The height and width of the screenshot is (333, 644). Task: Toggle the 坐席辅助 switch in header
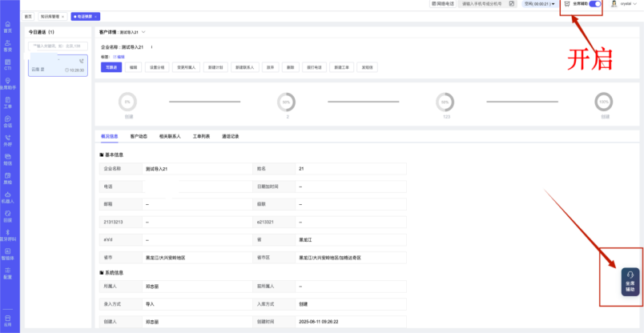click(x=594, y=4)
